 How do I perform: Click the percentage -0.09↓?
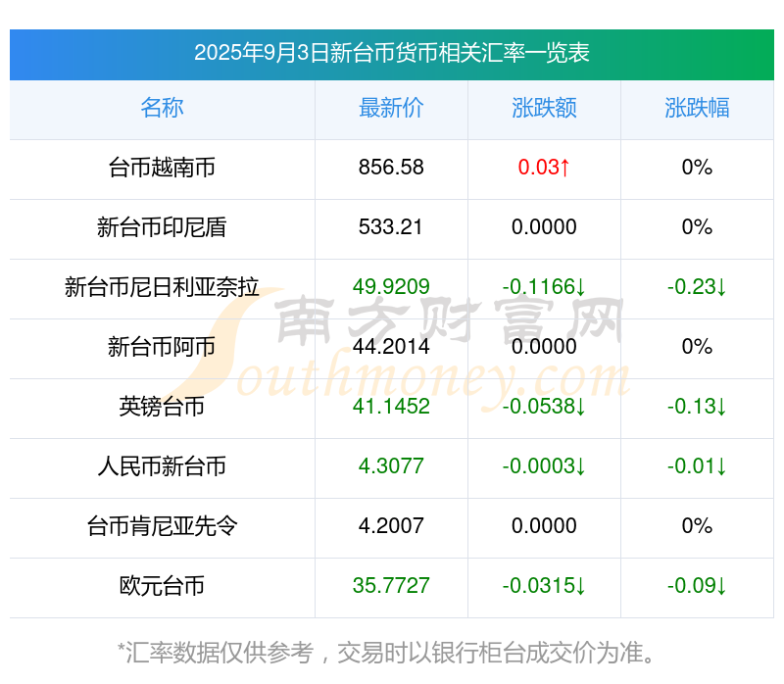[x=697, y=585]
